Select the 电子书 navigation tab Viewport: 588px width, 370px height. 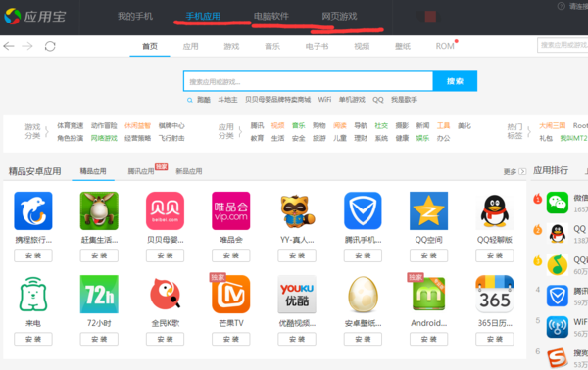coord(317,46)
